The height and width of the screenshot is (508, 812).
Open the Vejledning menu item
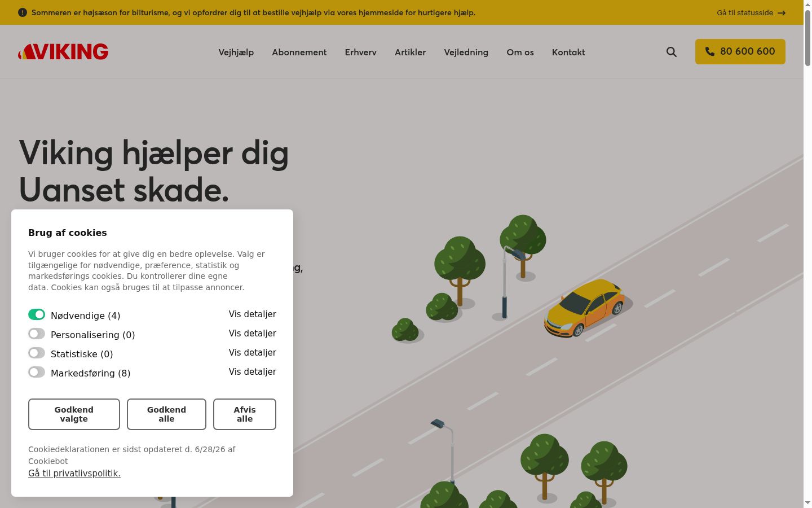[x=466, y=52]
